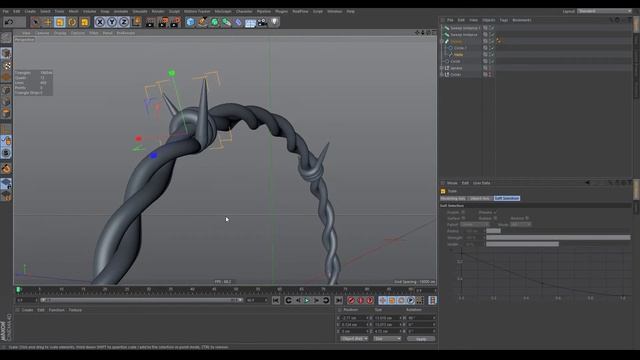The image size is (640, 360).
Task: Switch to the Modeling Axis tab
Action: [x=453, y=198]
